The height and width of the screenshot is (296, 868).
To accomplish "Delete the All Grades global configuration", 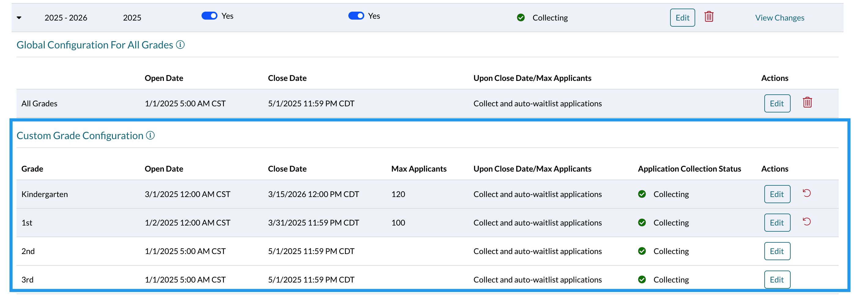I will pos(807,102).
